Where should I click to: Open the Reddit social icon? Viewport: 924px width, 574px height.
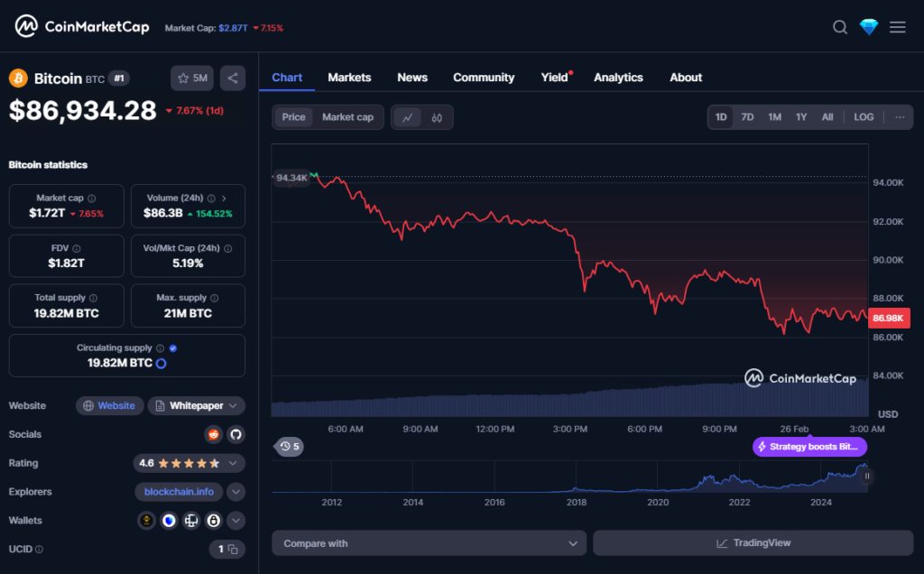click(213, 434)
